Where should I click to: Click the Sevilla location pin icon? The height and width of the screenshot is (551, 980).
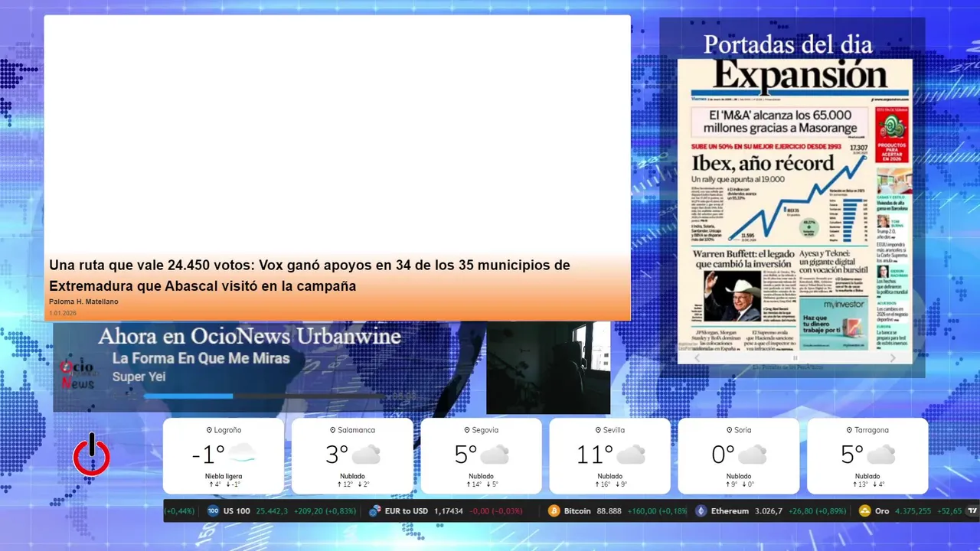coord(599,430)
